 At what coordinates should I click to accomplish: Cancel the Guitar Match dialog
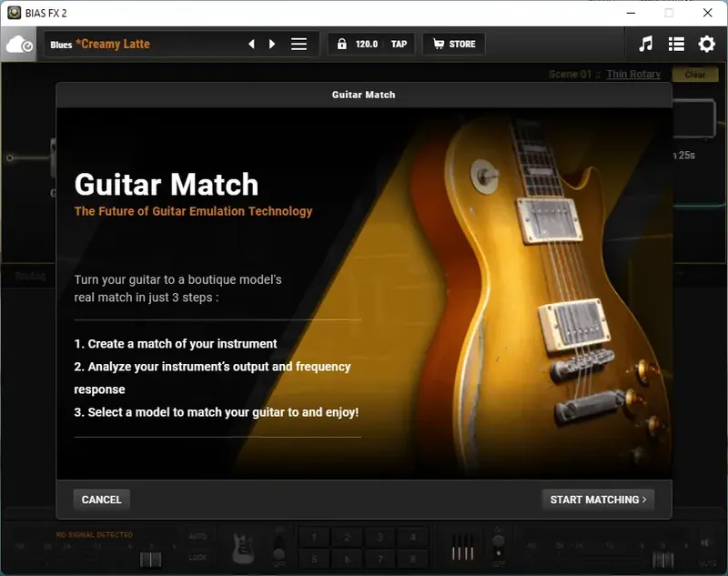[x=101, y=500]
